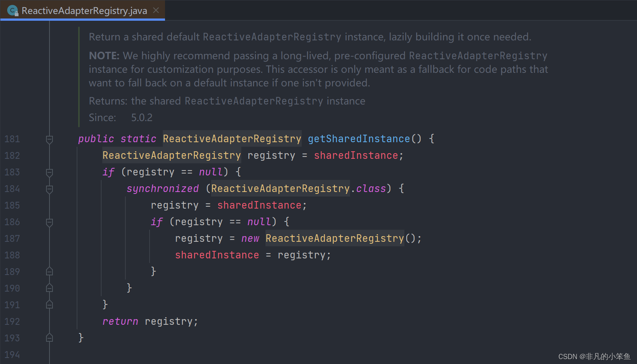Click the return type ReactiveAdapterRegistry on line 181

232,139
